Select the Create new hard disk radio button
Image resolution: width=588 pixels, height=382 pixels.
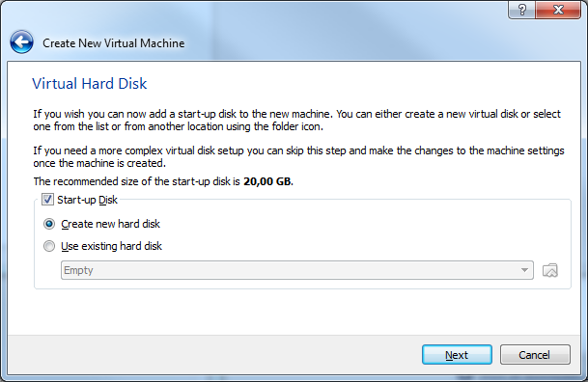48,224
